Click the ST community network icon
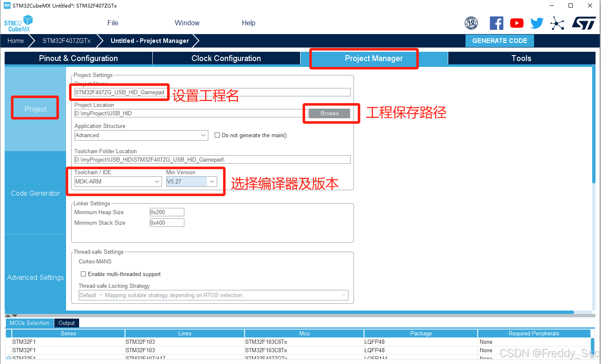The image size is (601, 364). coord(557,23)
